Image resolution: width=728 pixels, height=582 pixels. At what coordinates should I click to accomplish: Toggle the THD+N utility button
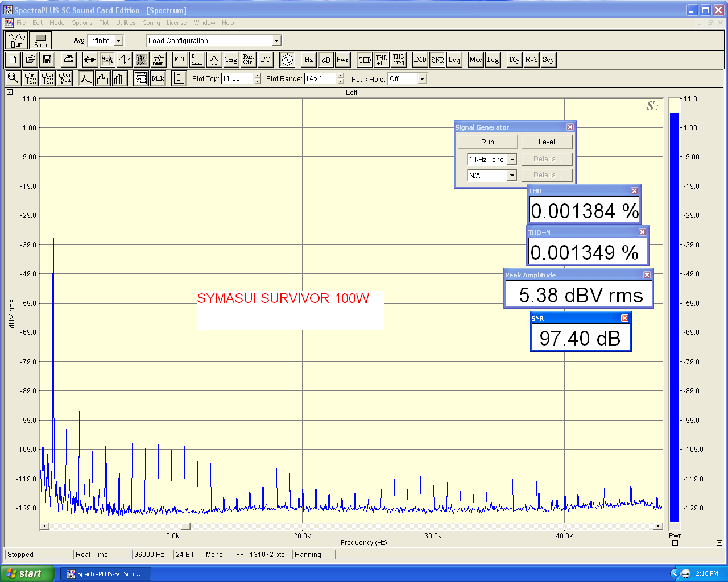[x=382, y=60]
